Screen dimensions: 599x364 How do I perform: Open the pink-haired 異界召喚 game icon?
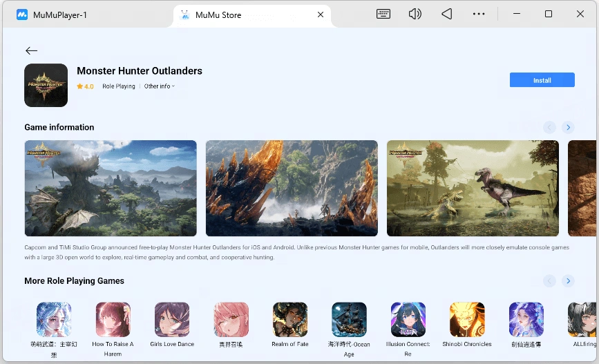click(231, 320)
